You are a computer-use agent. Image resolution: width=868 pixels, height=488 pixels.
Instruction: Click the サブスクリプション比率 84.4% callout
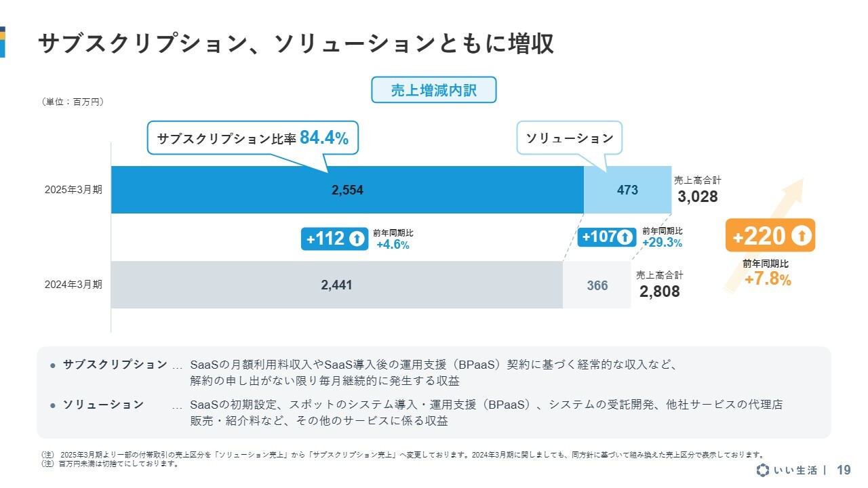[x=252, y=138]
